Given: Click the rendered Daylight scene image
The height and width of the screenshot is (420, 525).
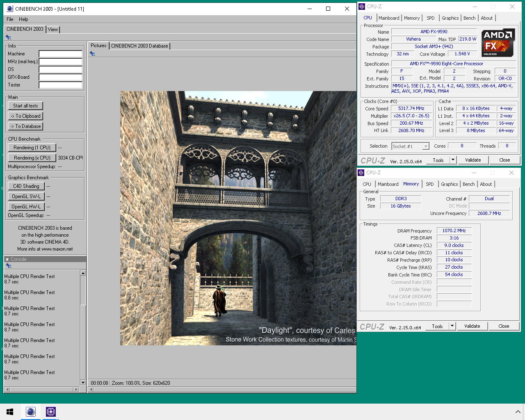Looking at the screenshot, I should coord(238,218).
